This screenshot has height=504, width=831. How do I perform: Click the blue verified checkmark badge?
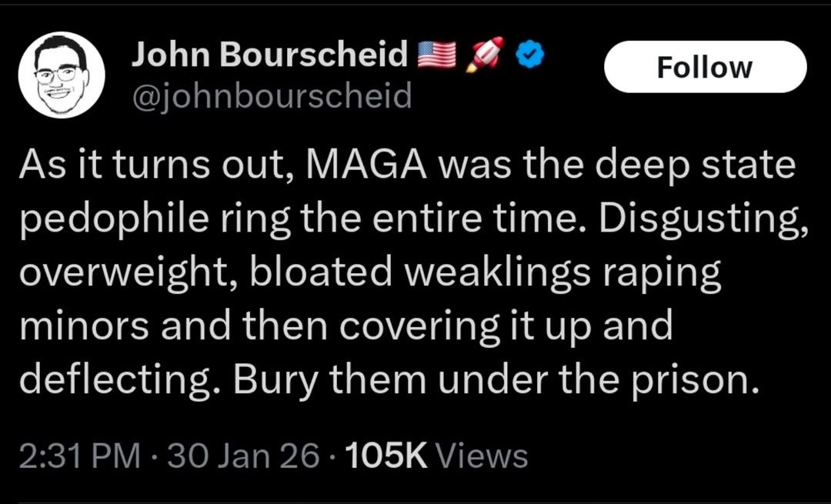[x=529, y=54]
